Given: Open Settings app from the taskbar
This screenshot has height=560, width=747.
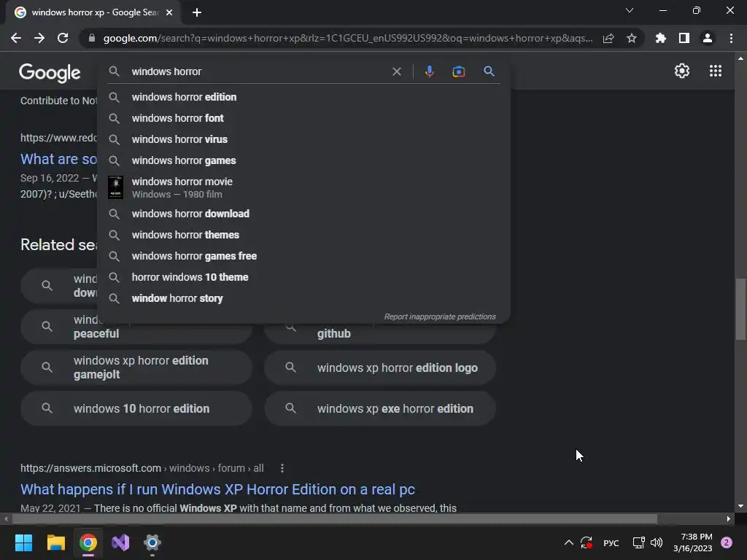Looking at the screenshot, I should 152,542.
